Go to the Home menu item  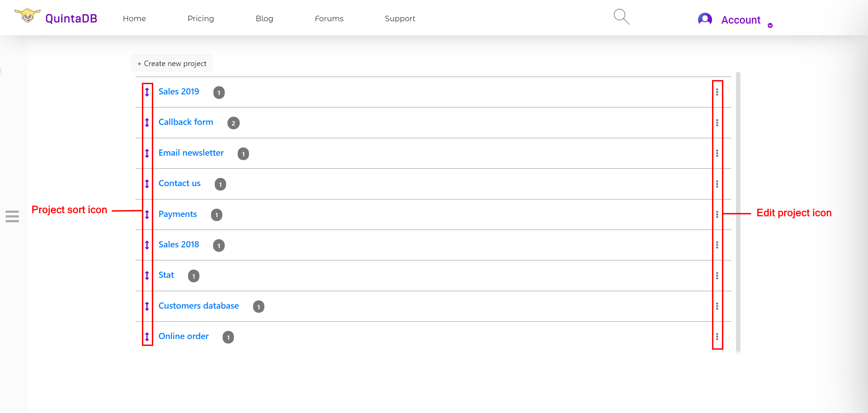pyautogui.click(x=134, y=18)
